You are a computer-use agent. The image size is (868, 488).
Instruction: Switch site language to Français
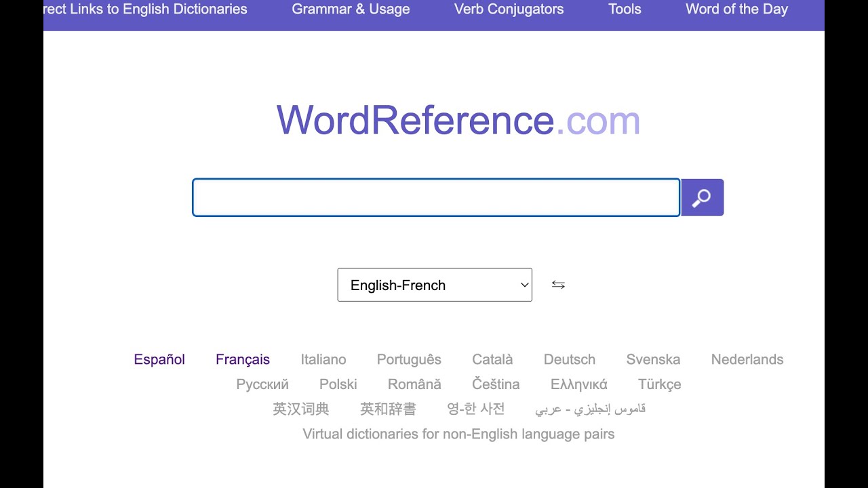[x=243, y=359]
